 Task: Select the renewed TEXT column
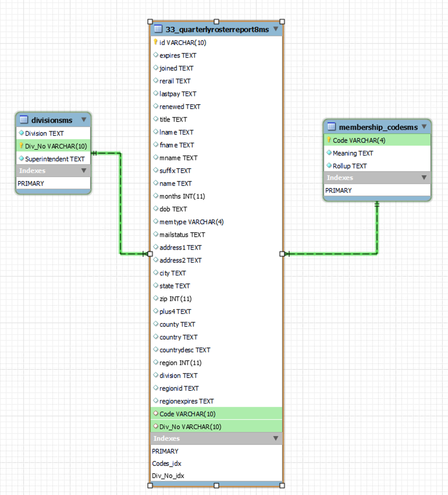(217, 107)
